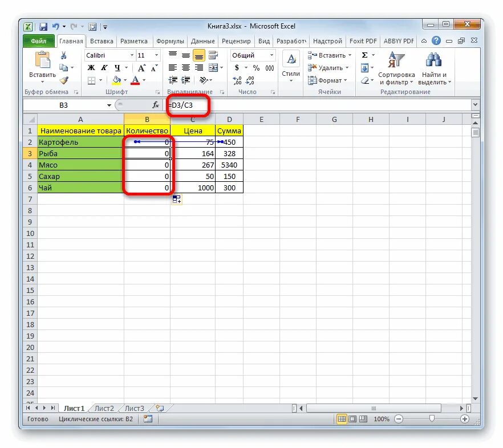Click the wrap text icon
Image resolution: width=503 pixels, height=448 pixels.
[213, 55]
